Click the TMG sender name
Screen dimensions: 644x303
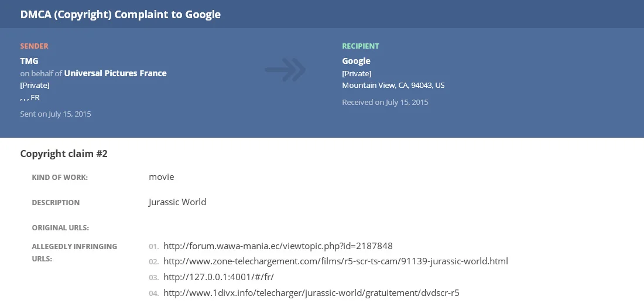click(x=29, y=61)
